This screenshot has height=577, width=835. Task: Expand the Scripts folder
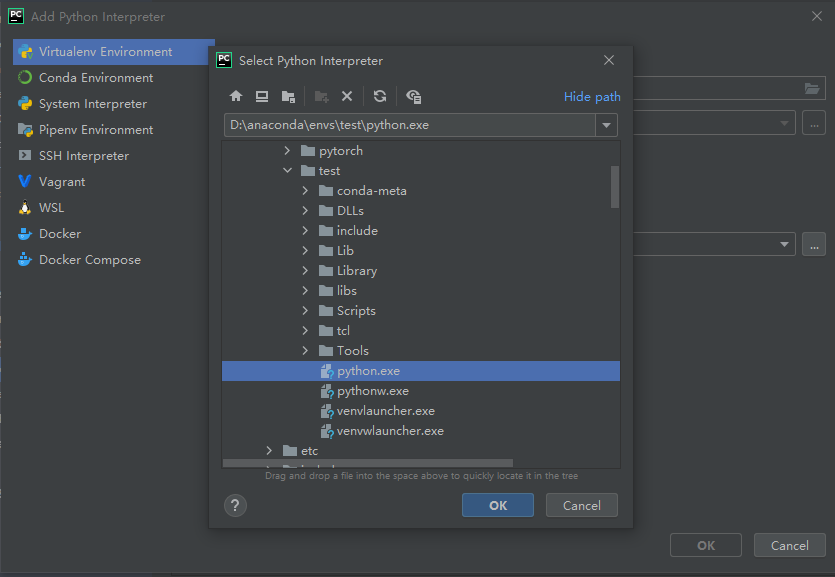[x=305, y=310]
